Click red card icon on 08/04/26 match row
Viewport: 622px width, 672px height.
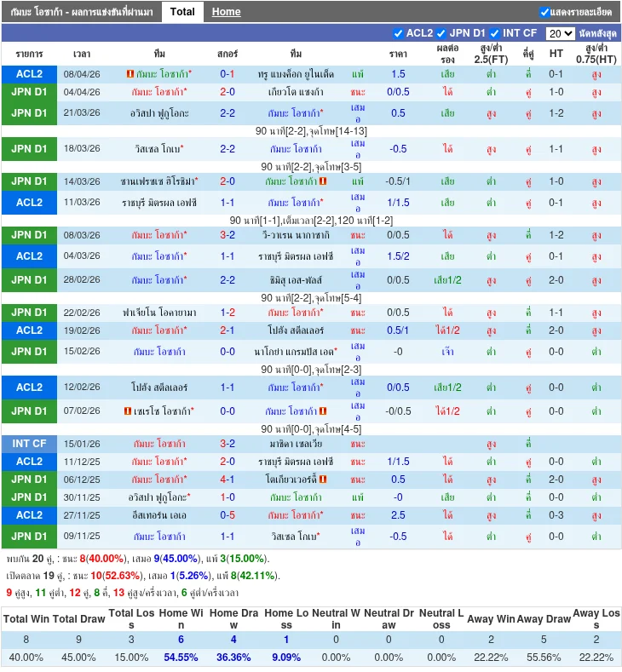pyautogui.click(x=129, y=75)
